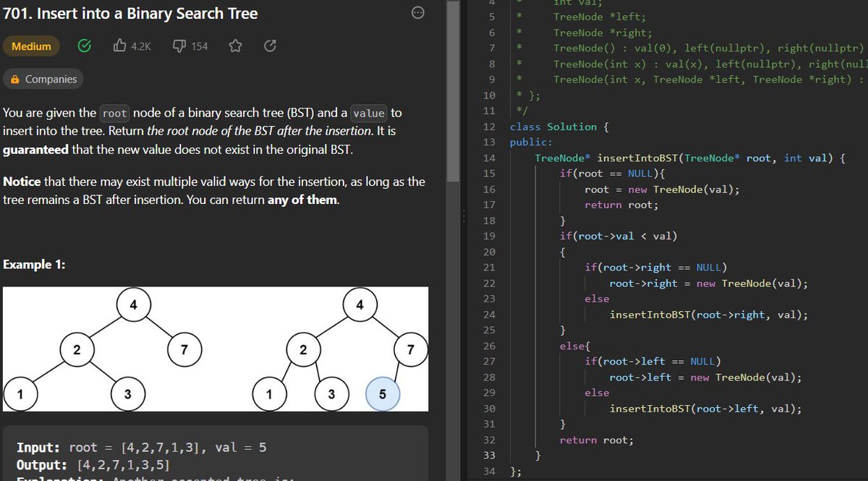
Task: Click 'insertIntoBST(root->left, val);' on line 30
Action: (705, 409)
